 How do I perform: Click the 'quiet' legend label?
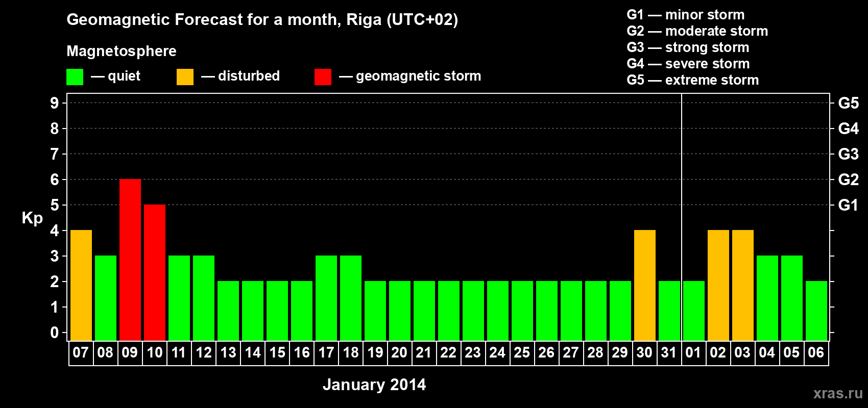(124, 76)
